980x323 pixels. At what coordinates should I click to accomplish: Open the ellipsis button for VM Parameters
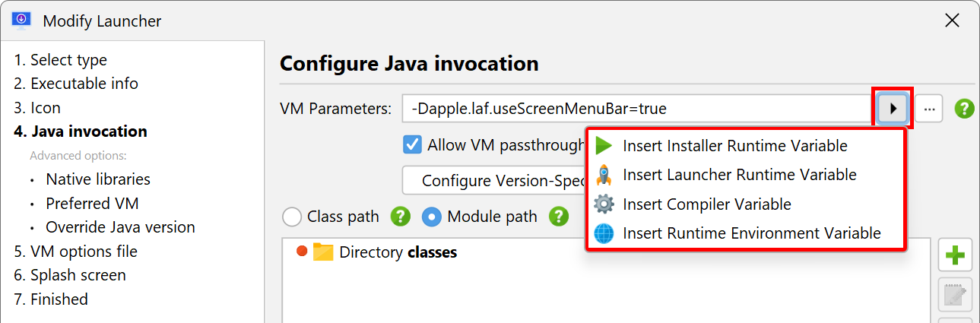929,109
